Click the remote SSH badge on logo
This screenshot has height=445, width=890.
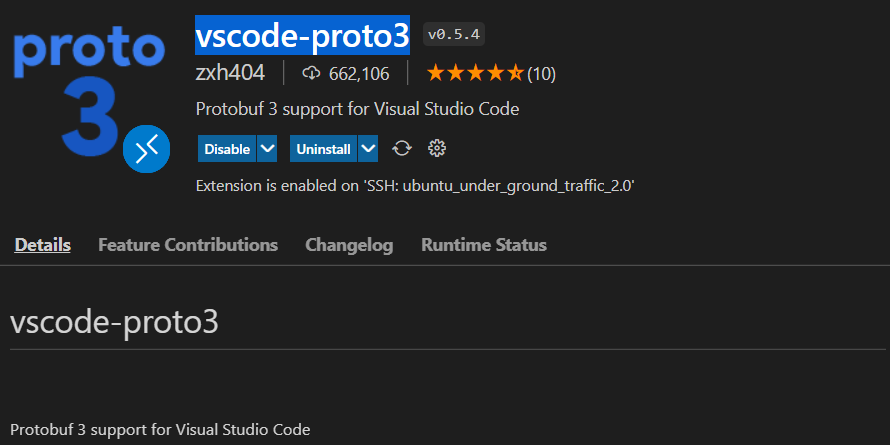pyautogui.click(x=146, y=149)
